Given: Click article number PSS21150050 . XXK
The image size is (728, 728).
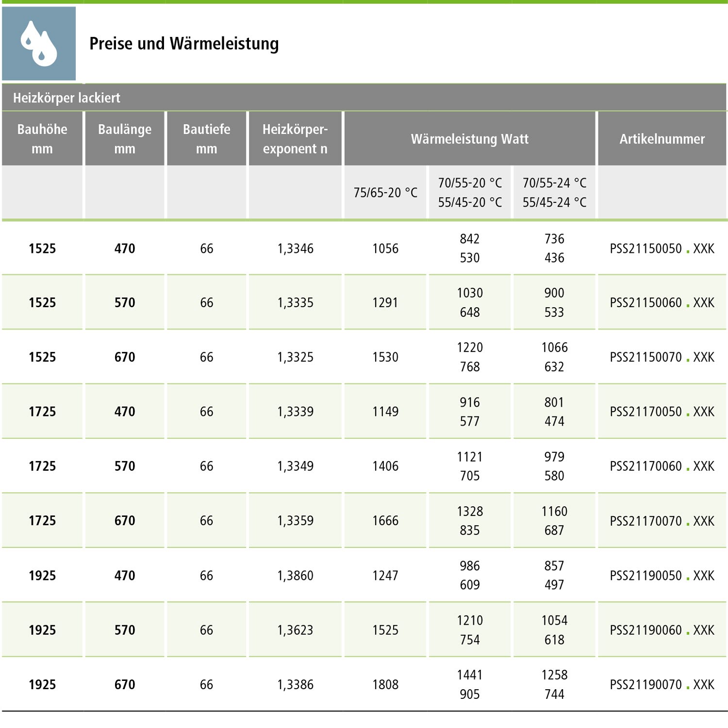Looking at the screenshot, I should [662, 248].
